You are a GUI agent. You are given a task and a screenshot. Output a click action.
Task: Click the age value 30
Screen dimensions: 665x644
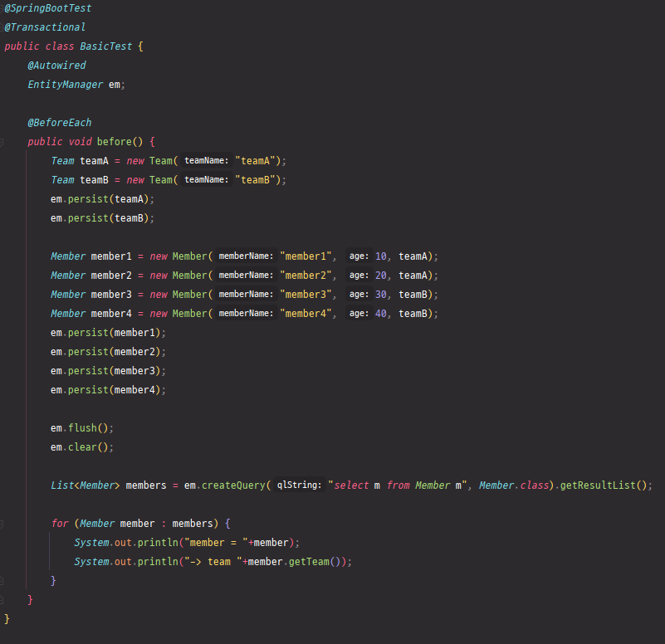click(x=380, y=295)
